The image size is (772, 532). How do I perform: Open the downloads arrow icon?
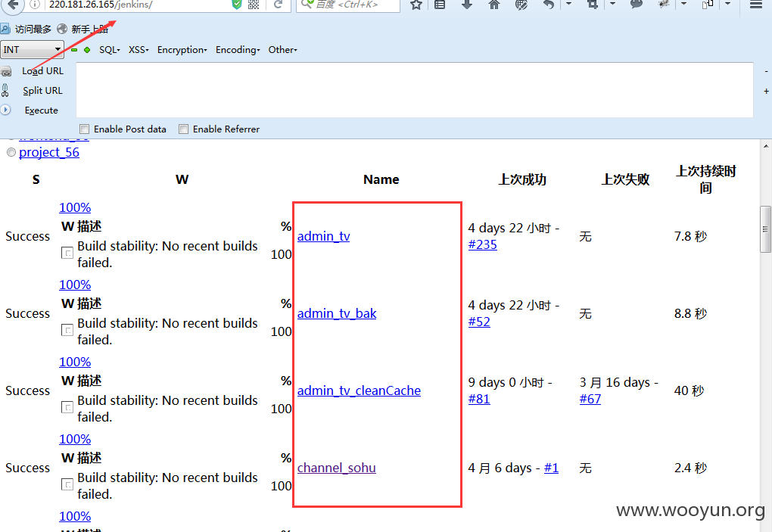tap(467, 5)
